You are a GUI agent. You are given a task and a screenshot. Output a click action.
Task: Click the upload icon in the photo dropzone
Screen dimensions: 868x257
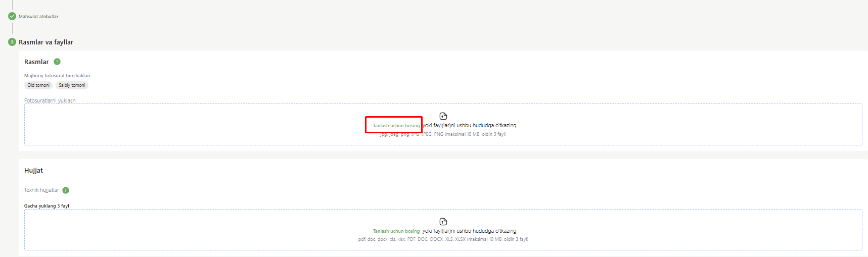tap(443, 116)
